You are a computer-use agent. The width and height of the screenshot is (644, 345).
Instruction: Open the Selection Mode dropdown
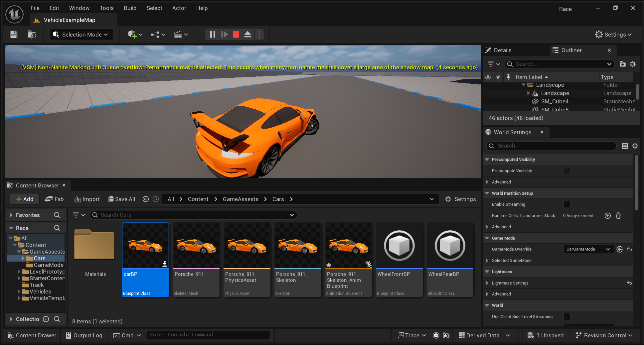[x=81, y=35]
